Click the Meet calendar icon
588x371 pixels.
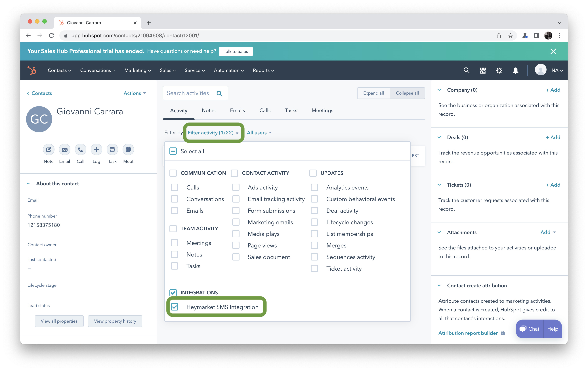click(128, 150)
